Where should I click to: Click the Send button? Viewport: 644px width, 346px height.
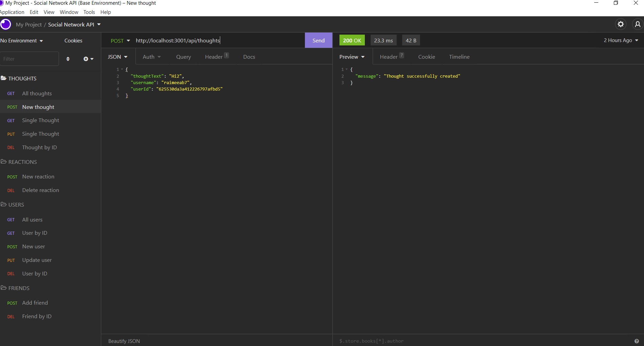point(318,40)
